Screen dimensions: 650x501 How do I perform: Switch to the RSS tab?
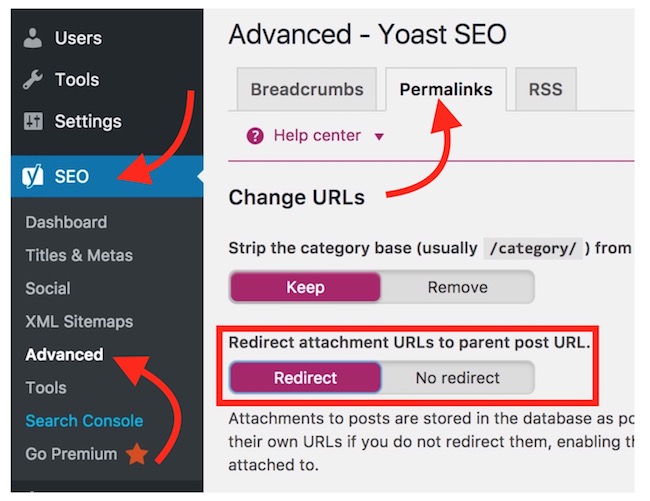click(x=545, y=90)
